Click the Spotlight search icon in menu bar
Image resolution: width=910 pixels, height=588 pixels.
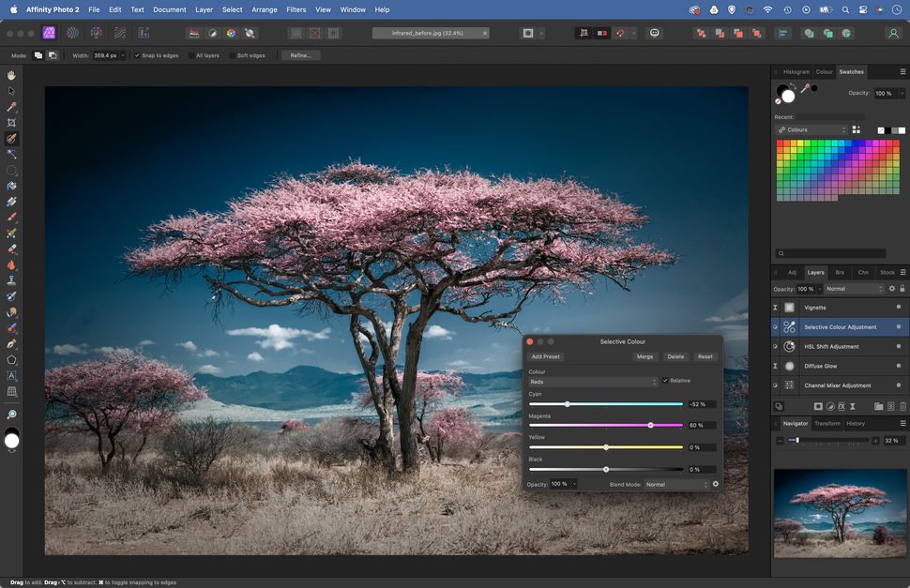(845, 8)
